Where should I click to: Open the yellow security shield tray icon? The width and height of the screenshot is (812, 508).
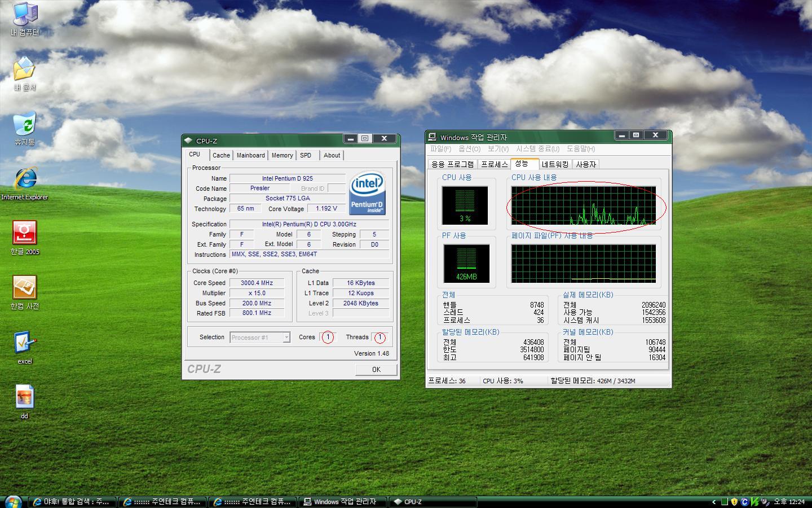click(x=734, y=502)
